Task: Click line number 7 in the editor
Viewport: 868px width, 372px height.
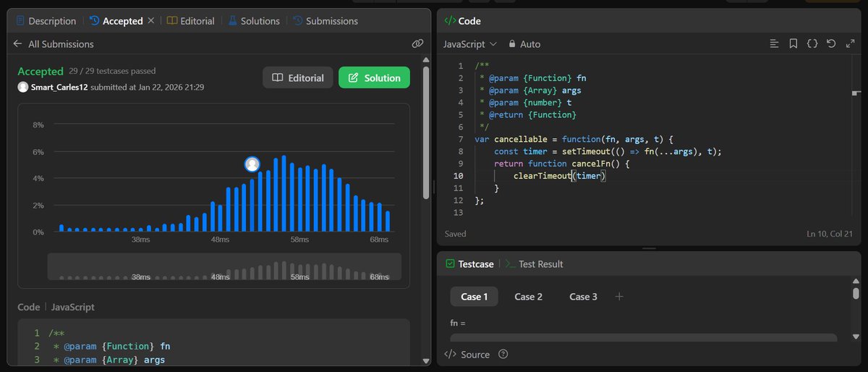Action: click(461, 139)
